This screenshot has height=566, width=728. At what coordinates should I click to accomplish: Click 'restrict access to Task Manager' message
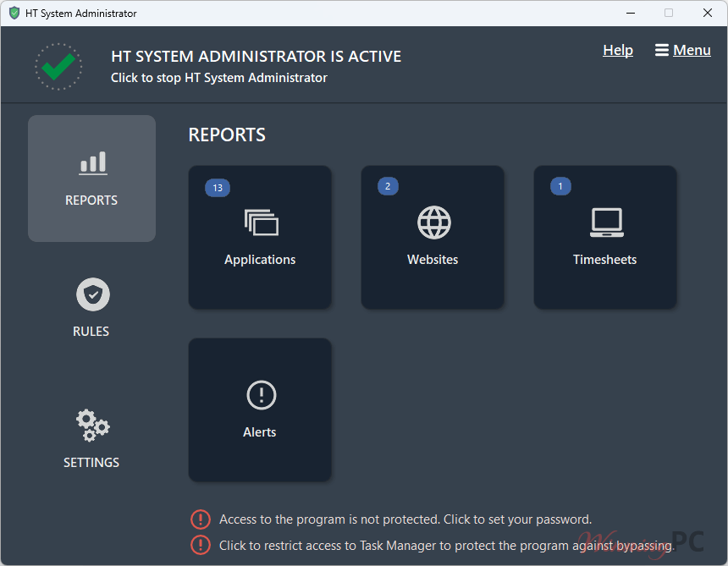(x=447, y=546)
